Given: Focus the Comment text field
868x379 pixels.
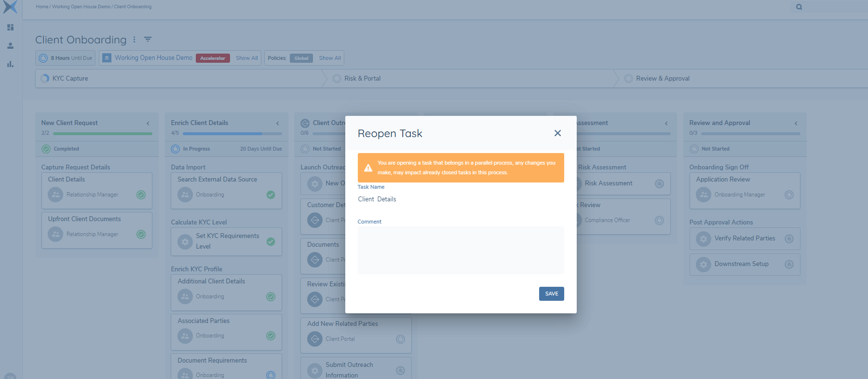Looking at the screenshot, I should point(461,251).
